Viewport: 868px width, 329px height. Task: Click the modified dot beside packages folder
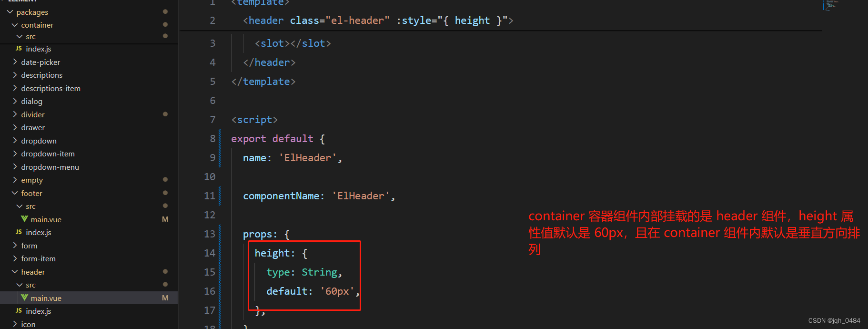tap(165, 11)
